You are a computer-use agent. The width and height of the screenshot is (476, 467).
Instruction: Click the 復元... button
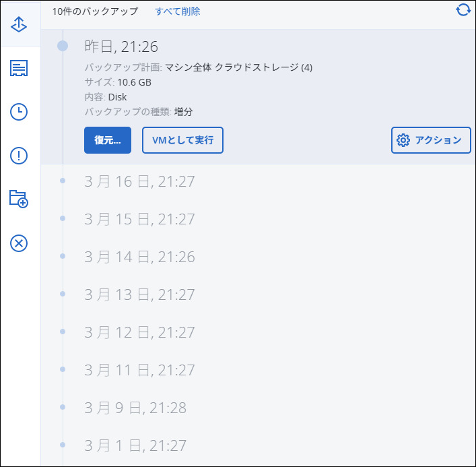108,140
